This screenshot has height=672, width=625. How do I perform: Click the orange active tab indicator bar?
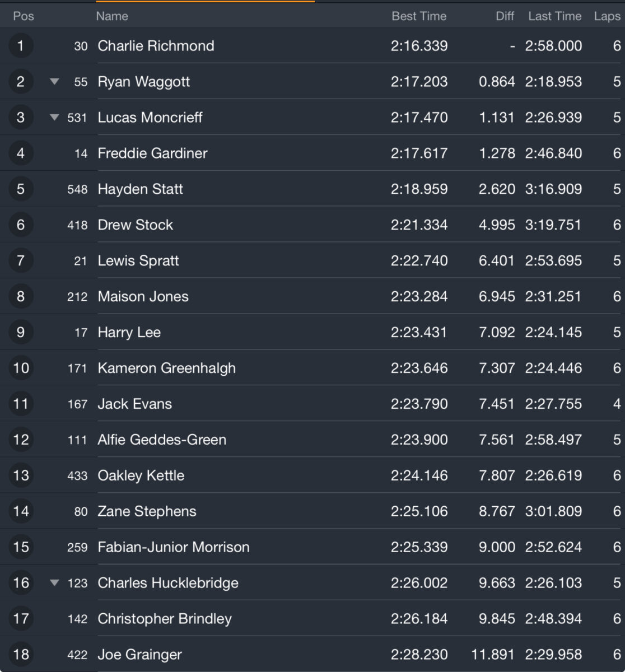tap(205, 1)
